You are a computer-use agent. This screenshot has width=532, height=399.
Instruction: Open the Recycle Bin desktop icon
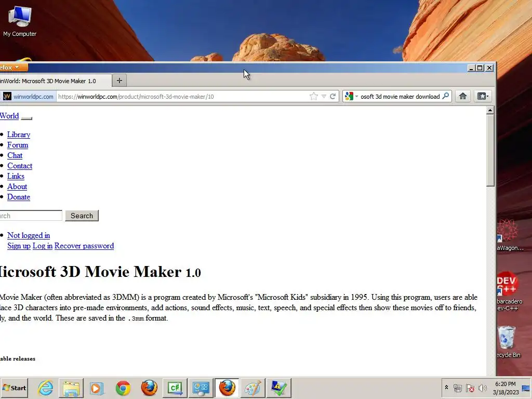point(508,341)
